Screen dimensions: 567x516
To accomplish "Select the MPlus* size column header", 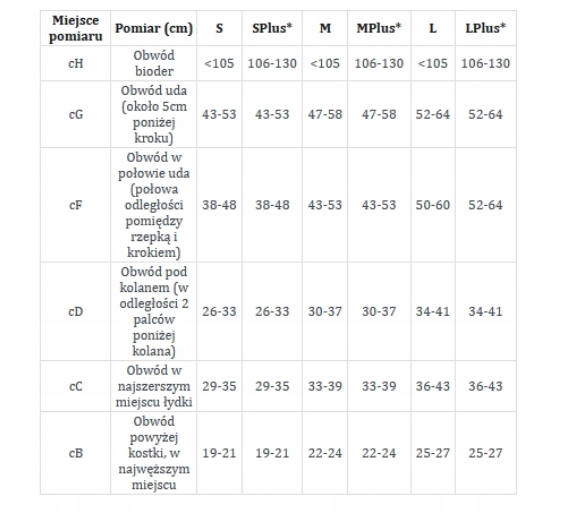I will pos(379,28).
